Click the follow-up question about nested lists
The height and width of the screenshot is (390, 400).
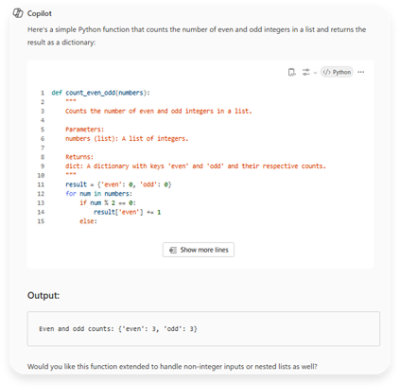tap(172, 366)
